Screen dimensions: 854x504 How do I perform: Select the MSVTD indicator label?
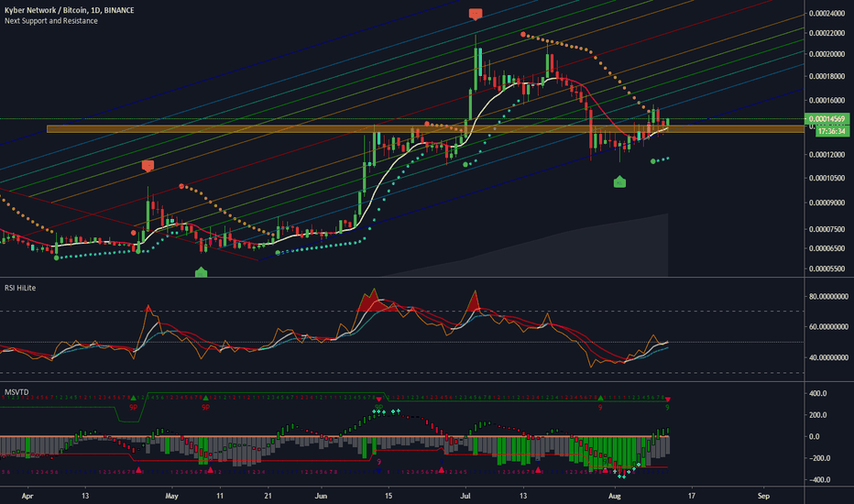coord(16,392)
